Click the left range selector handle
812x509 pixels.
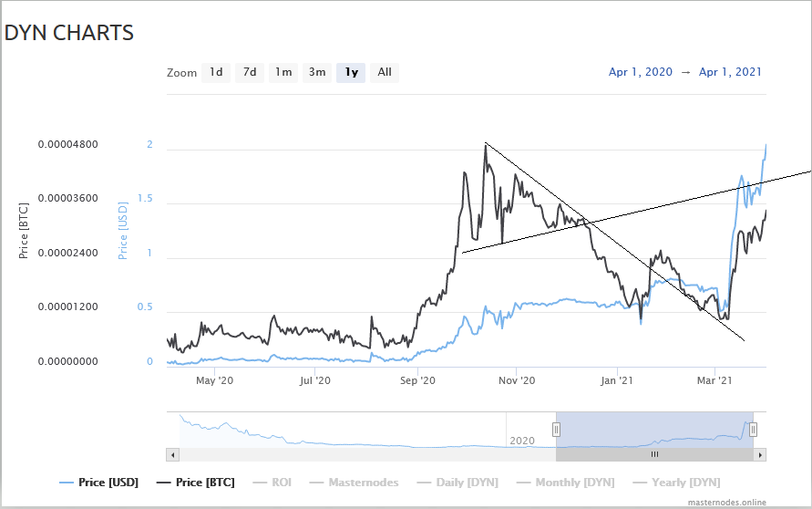pyautogui.click(x=556, y=430)
